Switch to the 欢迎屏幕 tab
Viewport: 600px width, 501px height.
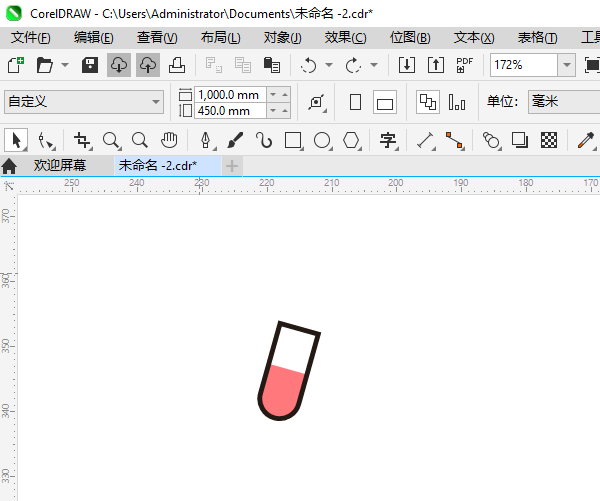pyautogui.click(x=60, y=165)
